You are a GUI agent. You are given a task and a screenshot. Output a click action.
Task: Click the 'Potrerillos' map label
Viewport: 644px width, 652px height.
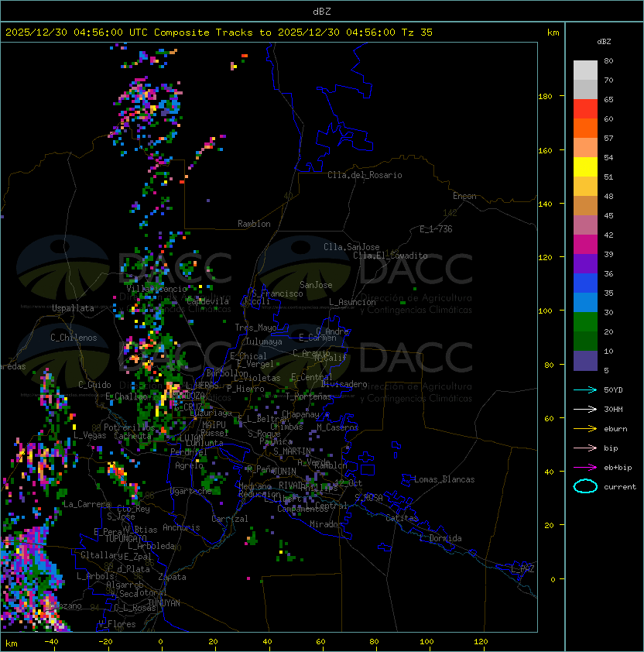[129, 427]
